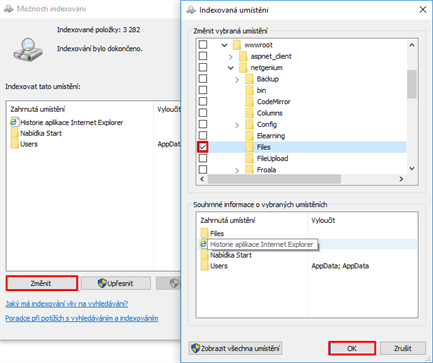This screenshot has width=433, height=363.
Task: Click the CodeMirror folder icon
Action: [x=249, y=102]
